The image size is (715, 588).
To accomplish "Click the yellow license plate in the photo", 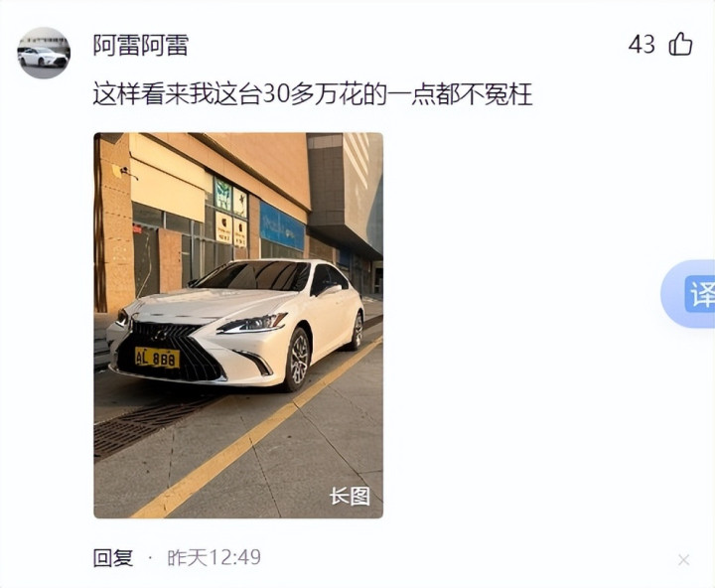I will click(157, 358).
